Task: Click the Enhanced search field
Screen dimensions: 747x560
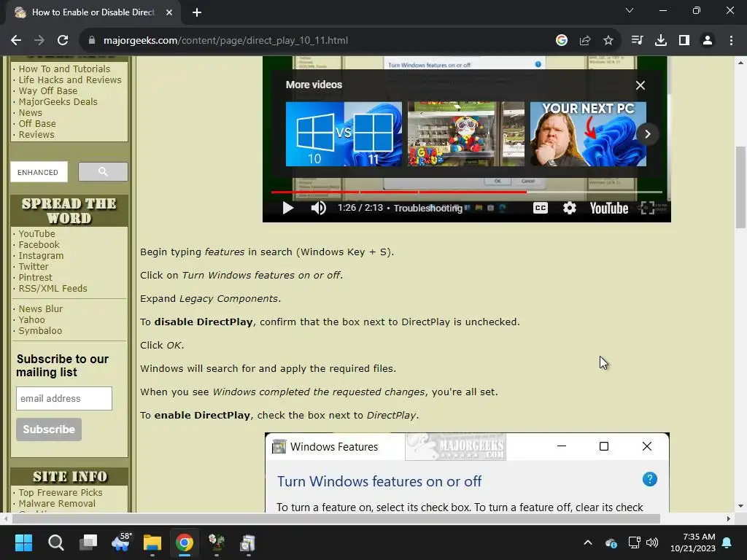Action: point(39,172)
